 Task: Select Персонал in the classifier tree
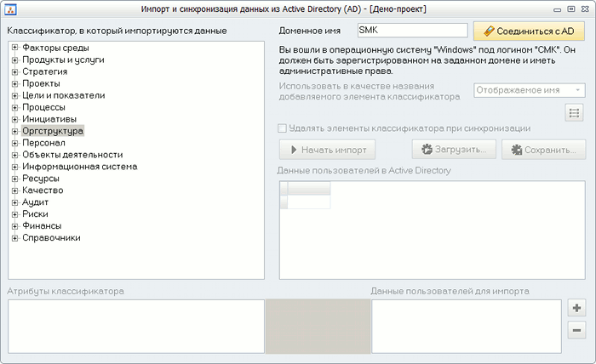pyautogui.click(x=44, y=144)
